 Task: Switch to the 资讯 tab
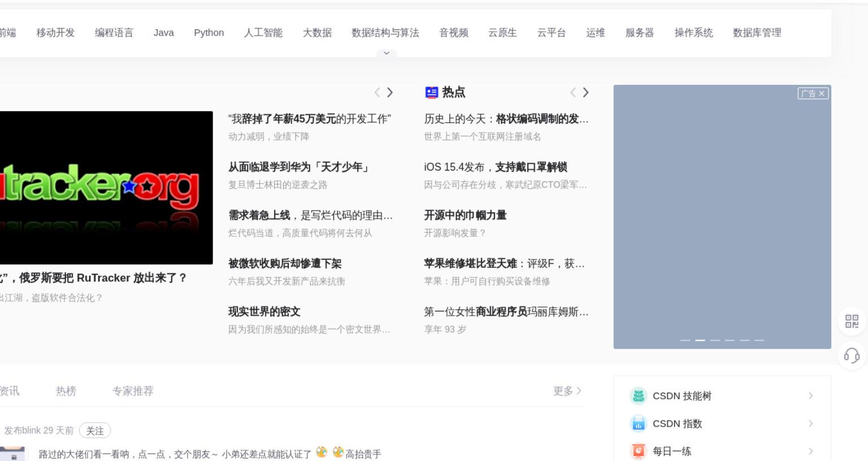coord(10,391)
